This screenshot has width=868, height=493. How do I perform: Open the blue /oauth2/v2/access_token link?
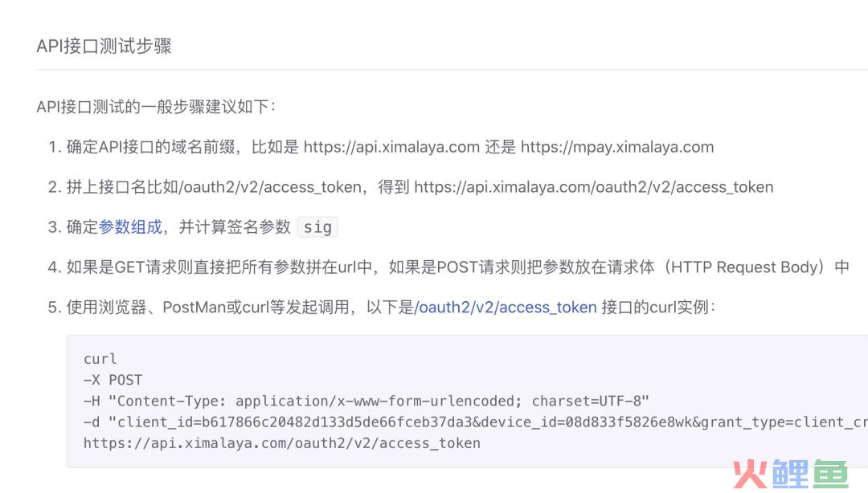(506, 308)
